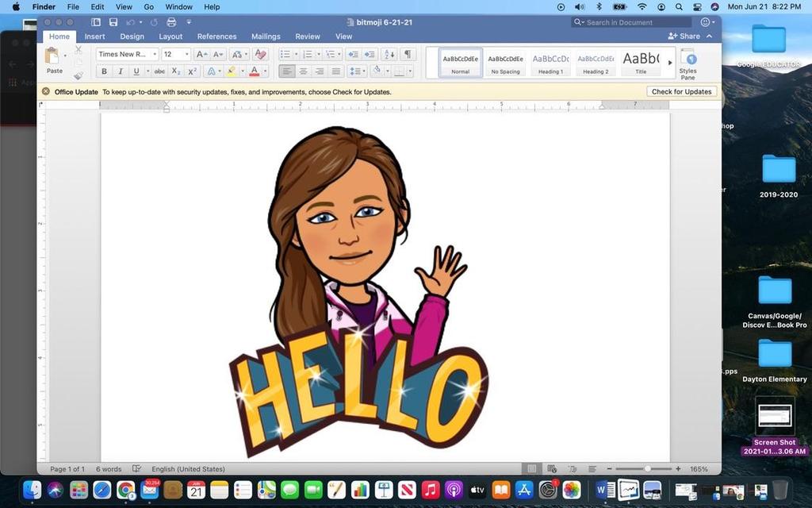
Task: Click the Print icon in title bar
Action: [x=171, y=22]
